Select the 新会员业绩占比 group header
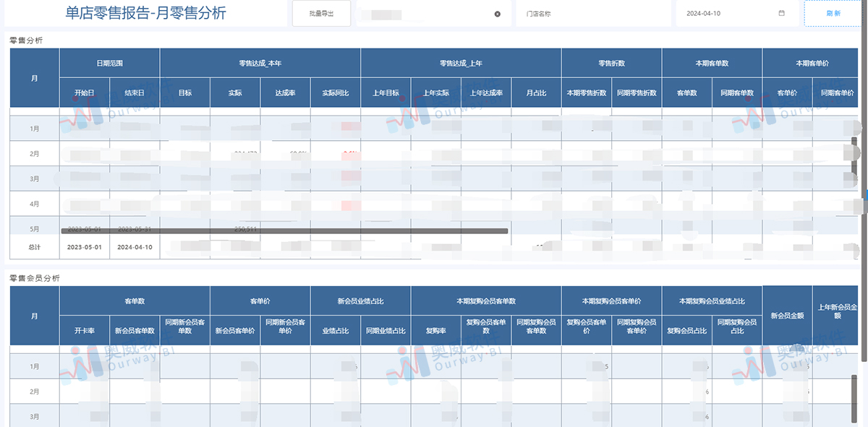The width and height of the screenshot is (868, 427). (x=360, y=301)
